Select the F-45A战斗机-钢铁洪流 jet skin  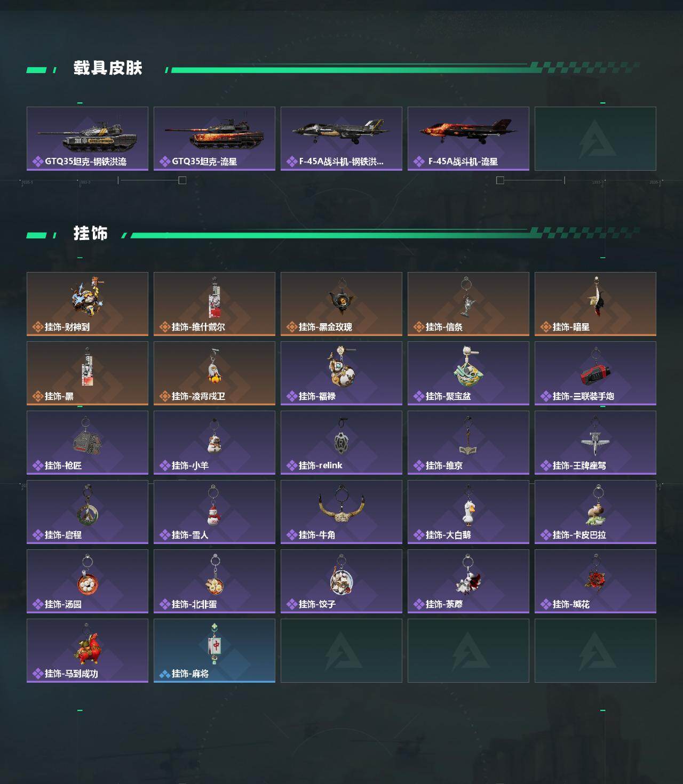click(x=341, y=139)
